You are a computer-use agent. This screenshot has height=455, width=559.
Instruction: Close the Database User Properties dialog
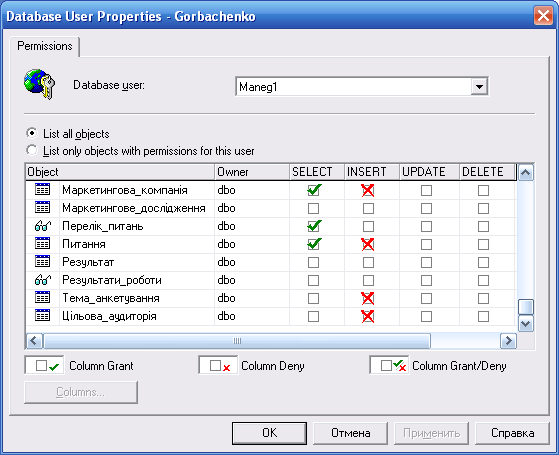(543, 16)
